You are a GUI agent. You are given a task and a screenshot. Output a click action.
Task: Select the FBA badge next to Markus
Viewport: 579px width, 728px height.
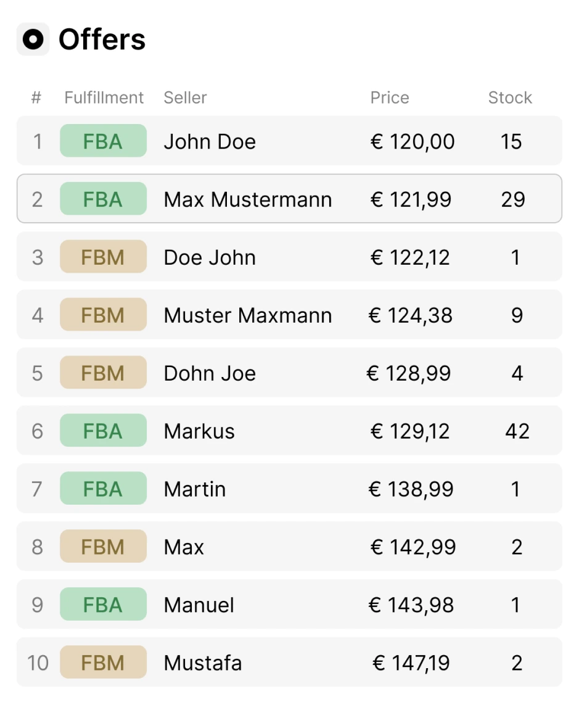click(x=102, y=431)
